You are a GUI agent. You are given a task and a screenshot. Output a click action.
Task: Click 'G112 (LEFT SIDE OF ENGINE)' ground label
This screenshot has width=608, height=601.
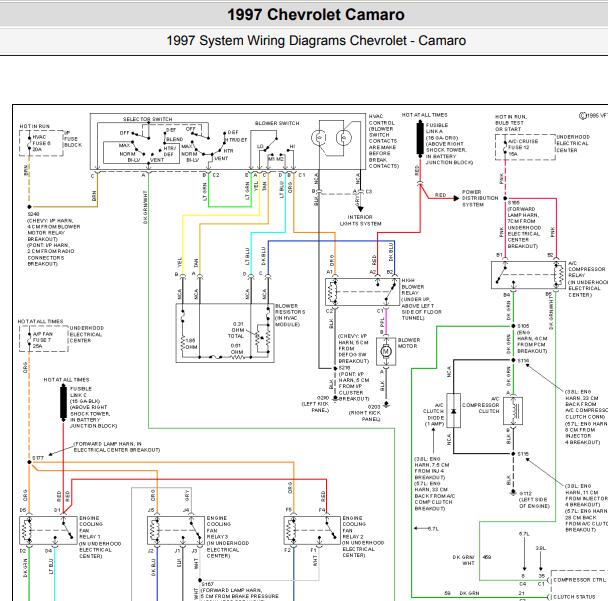point(534,499)
